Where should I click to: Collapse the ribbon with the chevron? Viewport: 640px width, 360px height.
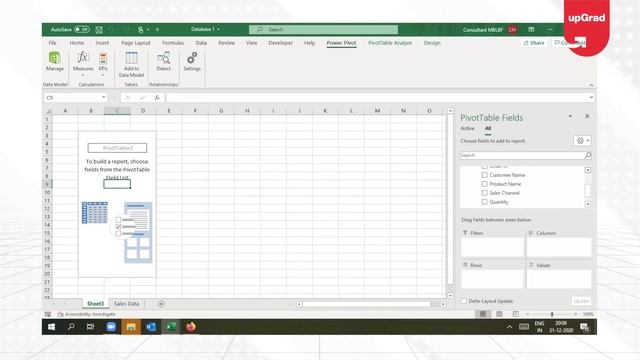[x=591, y=85]
